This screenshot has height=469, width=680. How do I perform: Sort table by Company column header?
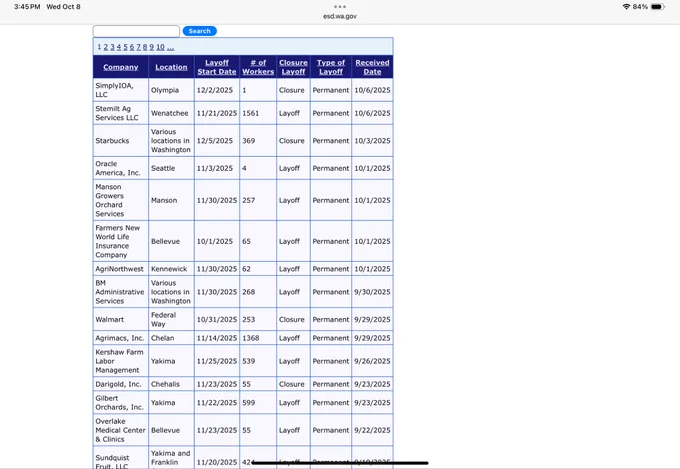[121, 67]
